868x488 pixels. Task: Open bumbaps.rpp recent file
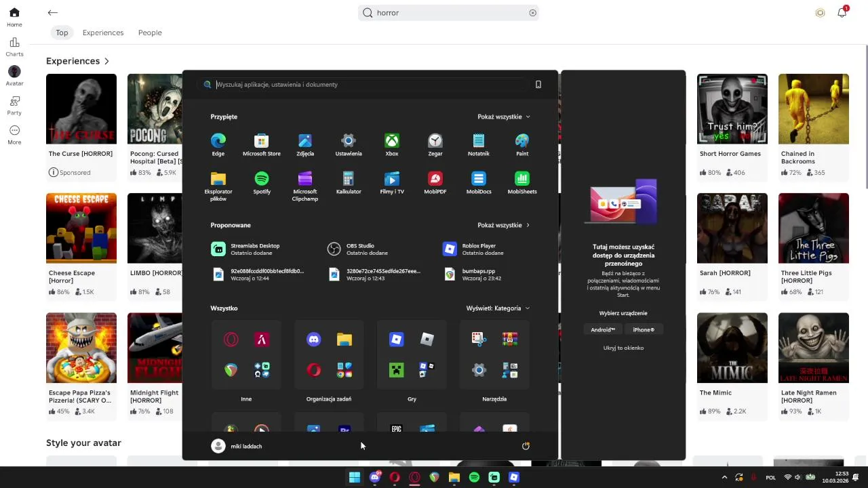pos(473,274)
